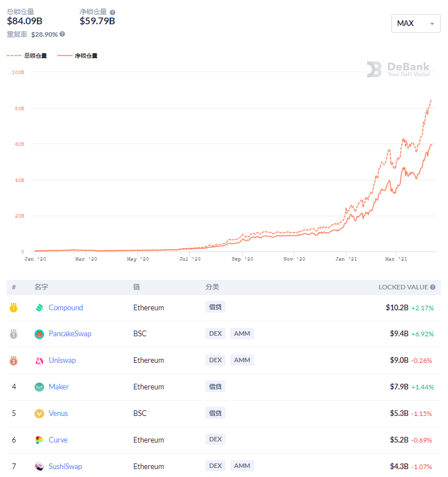The image size is (448, 477).
Task: Click the gold rank 1 medal icon
Action: 14,308
